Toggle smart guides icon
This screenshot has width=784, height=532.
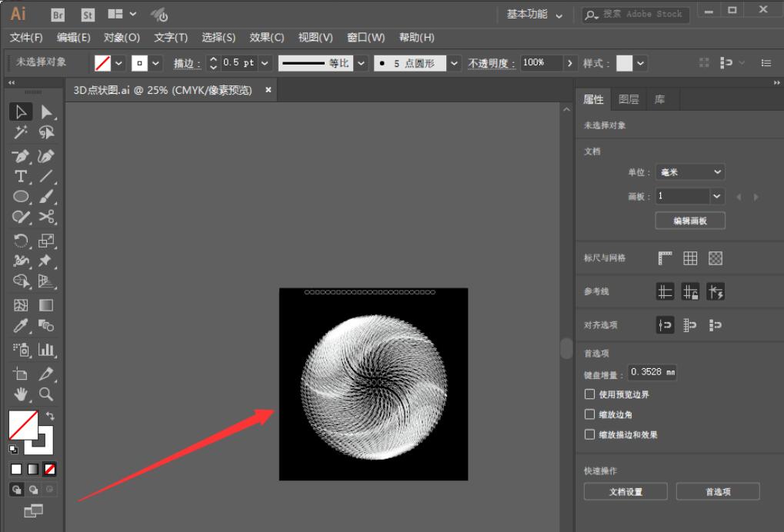pos(716,291)
